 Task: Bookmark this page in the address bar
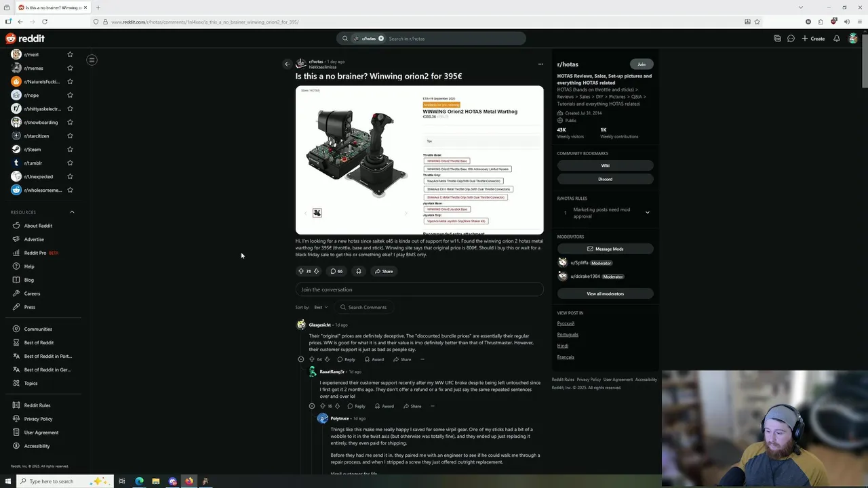pos(757,22)
